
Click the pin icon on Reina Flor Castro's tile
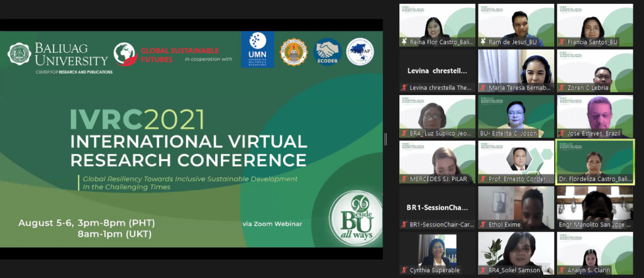(404, 42)
